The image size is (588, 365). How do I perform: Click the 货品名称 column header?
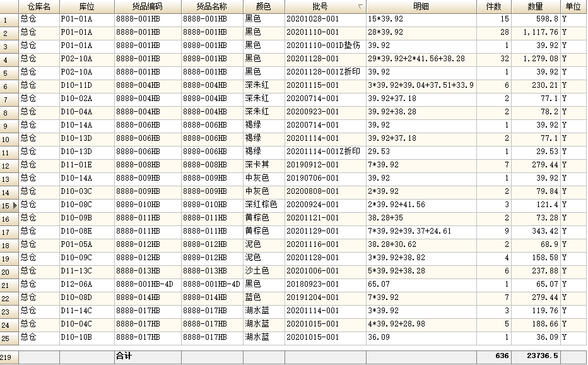(x=211, y=6)
